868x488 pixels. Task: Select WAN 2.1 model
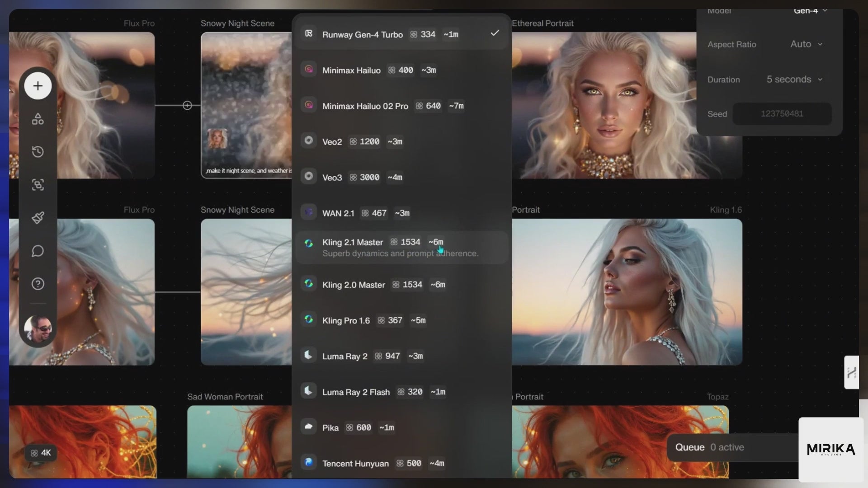401,213
